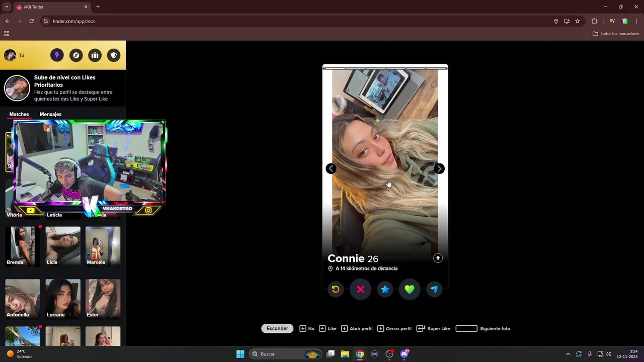Bookmark this page with the star icon

click(578, 21)
